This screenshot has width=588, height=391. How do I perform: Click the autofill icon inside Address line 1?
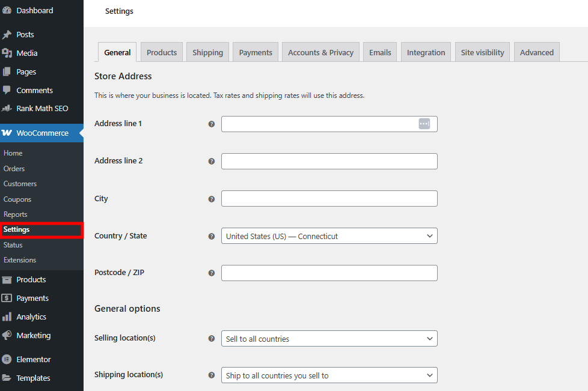pos(424,124)
